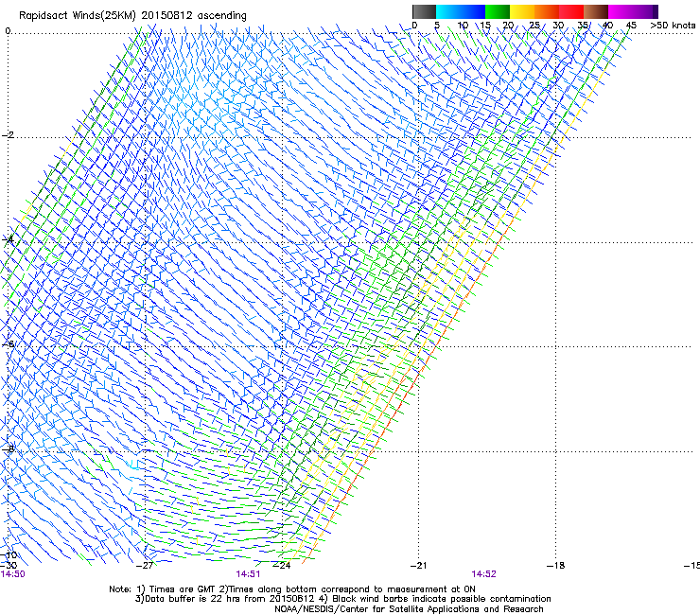Click the NOAA/NESDIS credit line
Viewport: 700px width, 615px height.
point(409,609)
